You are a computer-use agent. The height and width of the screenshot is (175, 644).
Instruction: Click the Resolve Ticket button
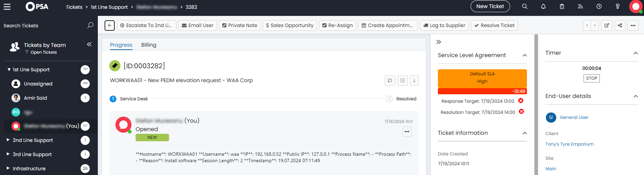click(494, 25)
